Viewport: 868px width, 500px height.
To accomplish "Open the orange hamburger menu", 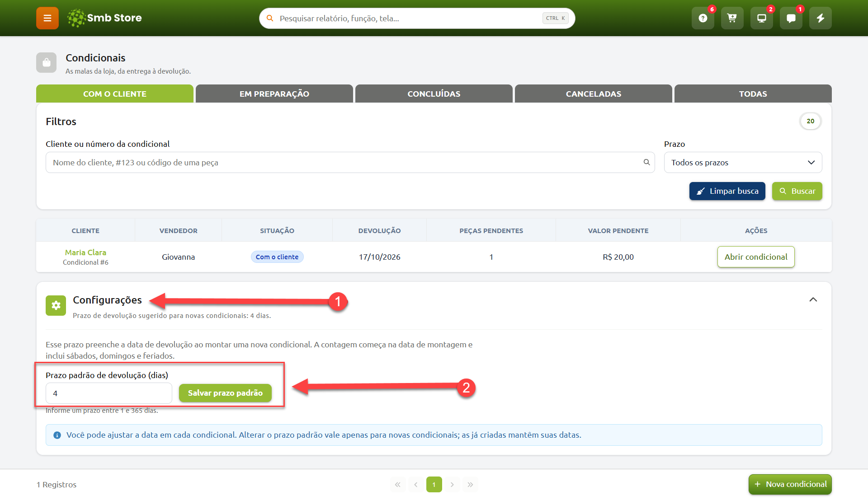I will coord(47,18).
